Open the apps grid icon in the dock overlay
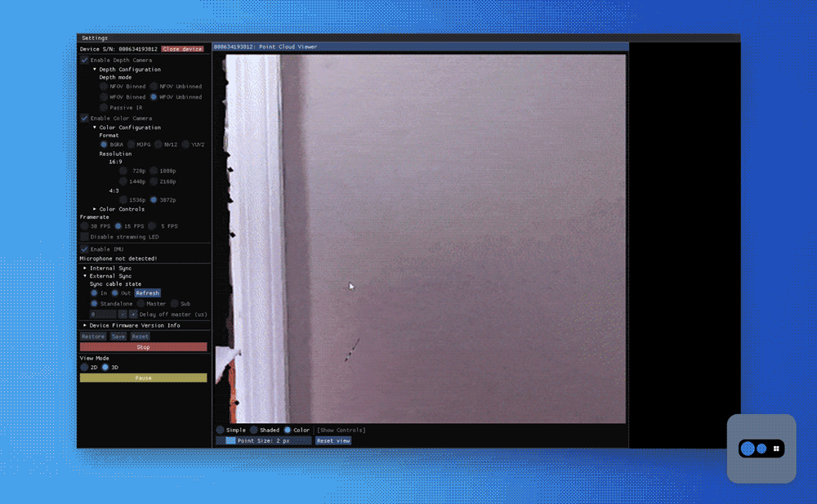Viewport: 817px width, 504px height. pyautogui.click(x=776, y=448)
